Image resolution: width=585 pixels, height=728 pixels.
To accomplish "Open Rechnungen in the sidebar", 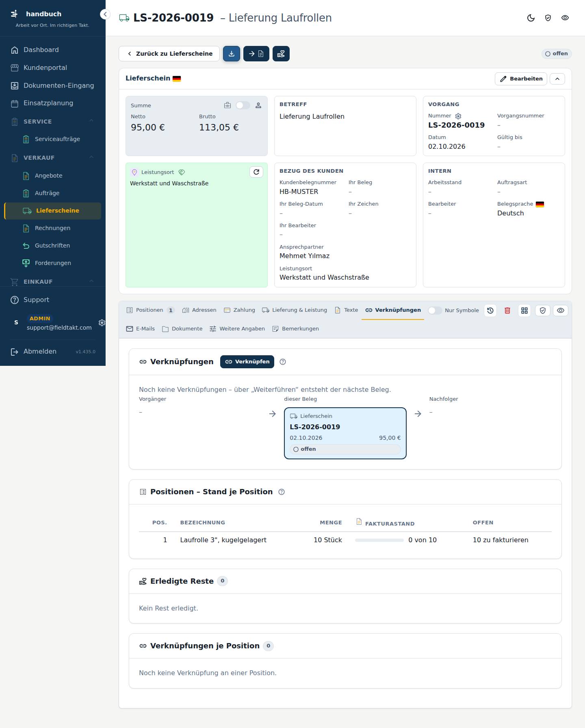I will tap(53, 228).
